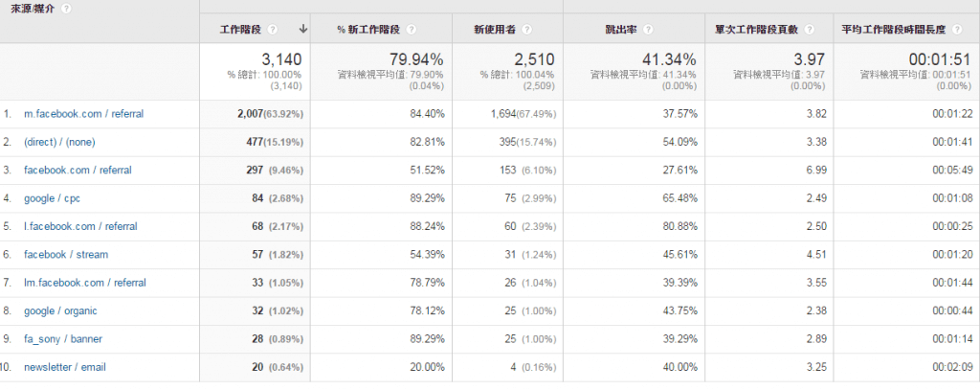Click help icon next to 跳出率 column

pos(648,30)
